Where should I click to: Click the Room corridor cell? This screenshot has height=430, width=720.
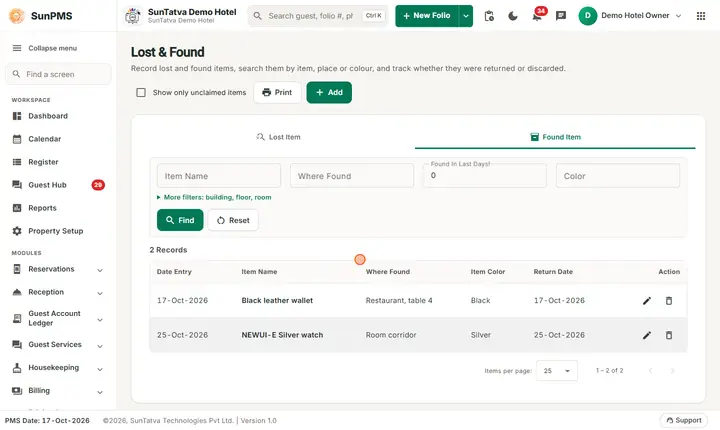click(391, 335)
